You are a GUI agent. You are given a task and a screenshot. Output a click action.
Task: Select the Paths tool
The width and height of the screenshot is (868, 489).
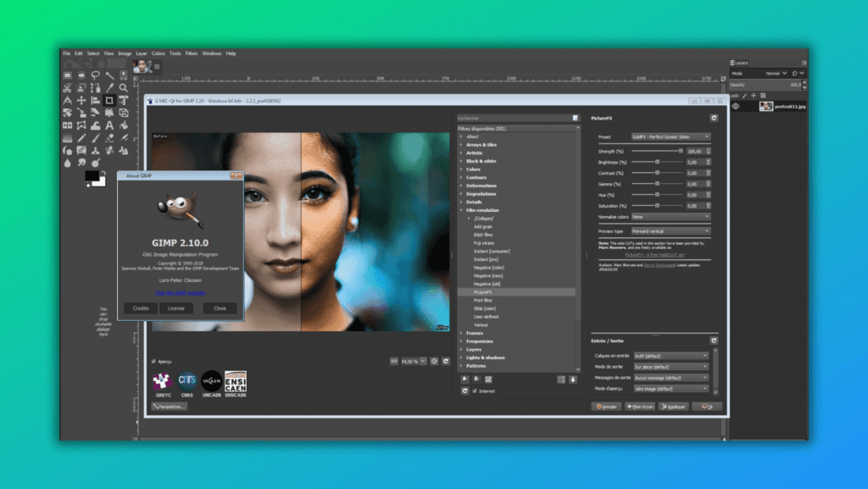click(x=95, y=88)
